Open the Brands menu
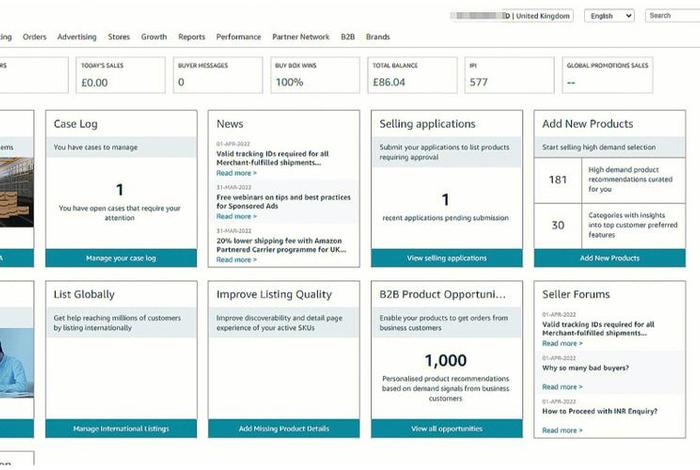700x470 pixels. click(x=378, y=37)
